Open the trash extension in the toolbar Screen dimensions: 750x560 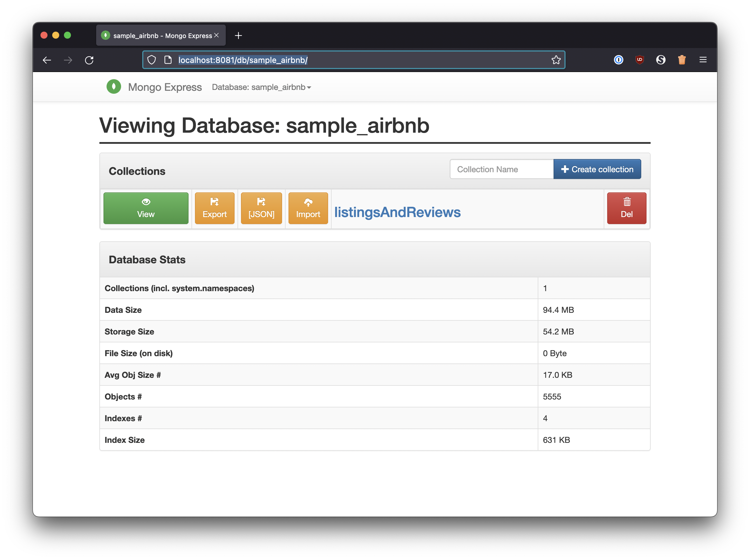682,60
